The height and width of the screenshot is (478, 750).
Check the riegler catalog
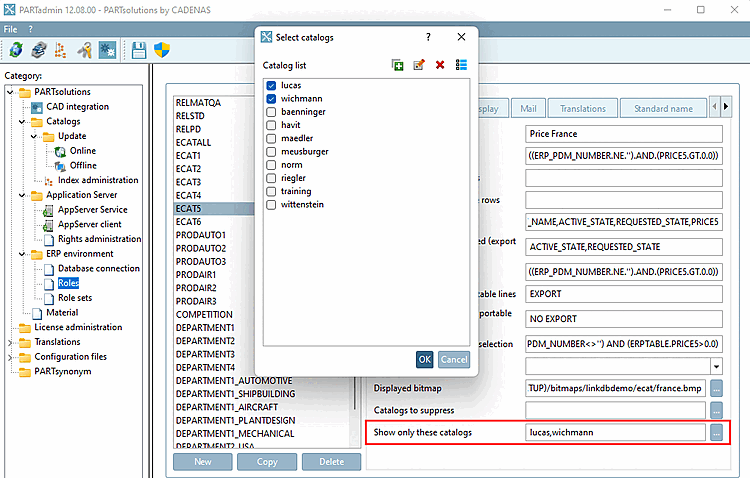[271, 178]
